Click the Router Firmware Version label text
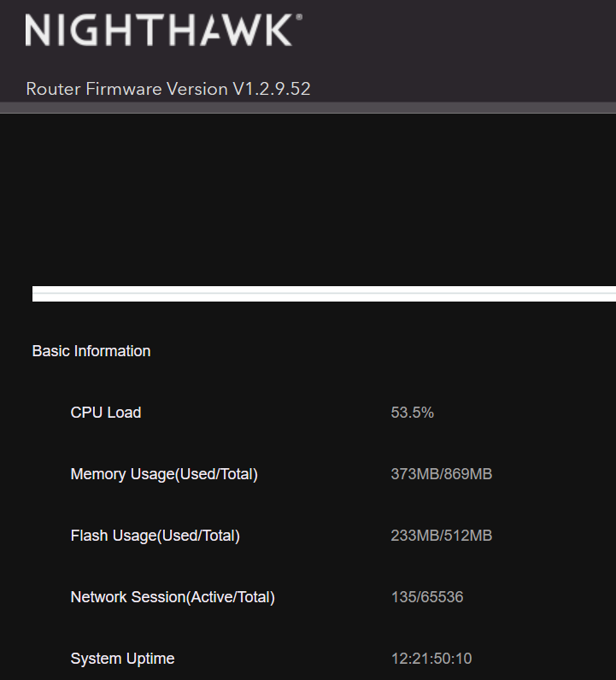Image resolution: width=616 pixels, height=680 pixels. coord(127,89)
